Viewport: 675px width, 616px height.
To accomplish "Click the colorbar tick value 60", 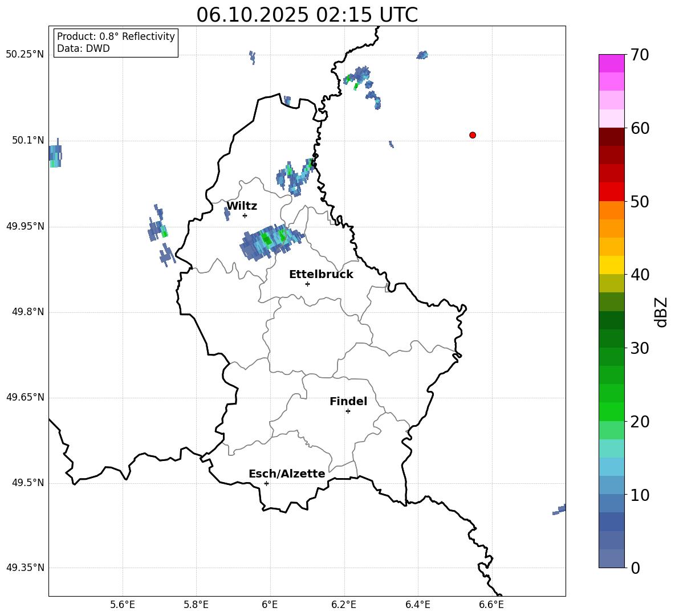I will (640, 128).
